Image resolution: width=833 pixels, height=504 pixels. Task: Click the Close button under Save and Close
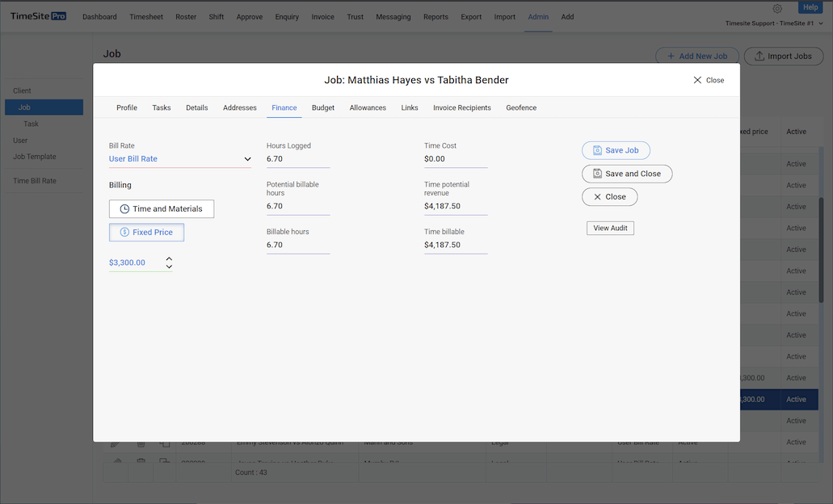click(609, 196)
